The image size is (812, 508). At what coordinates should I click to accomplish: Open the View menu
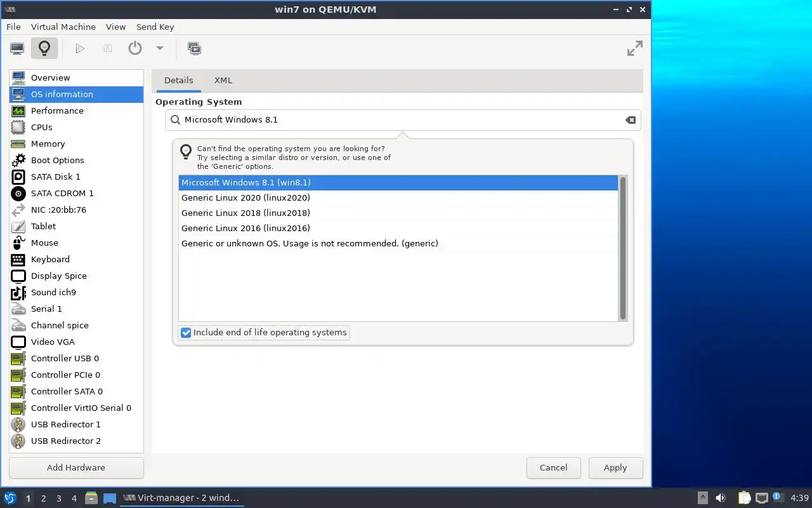click(x=115, y=27)
